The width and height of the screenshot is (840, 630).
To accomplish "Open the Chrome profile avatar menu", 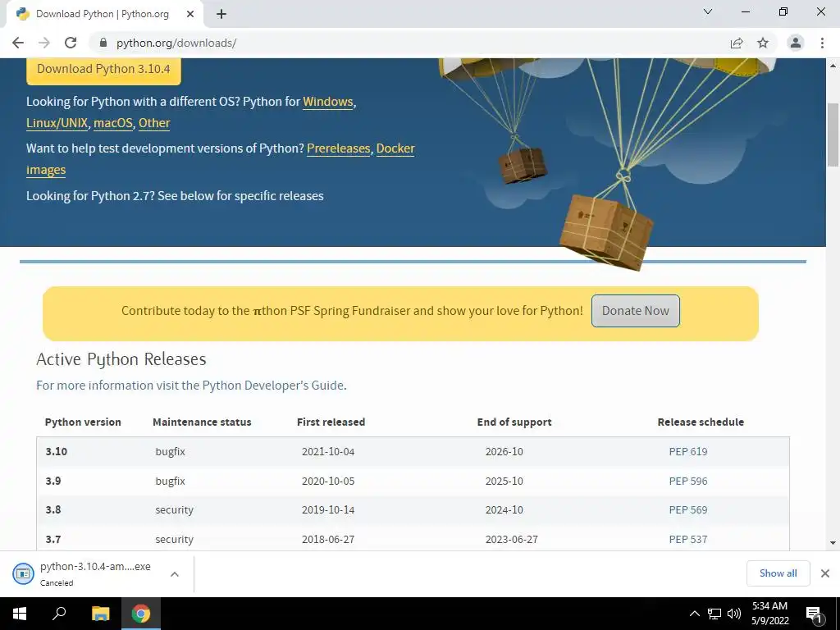I will tap(796, 43).
